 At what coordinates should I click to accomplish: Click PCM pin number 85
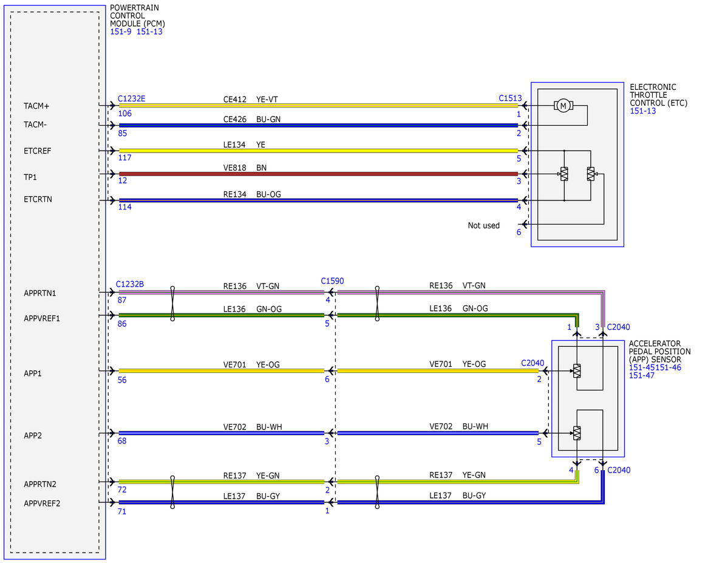pyautogui.click(x=123, y=134)
